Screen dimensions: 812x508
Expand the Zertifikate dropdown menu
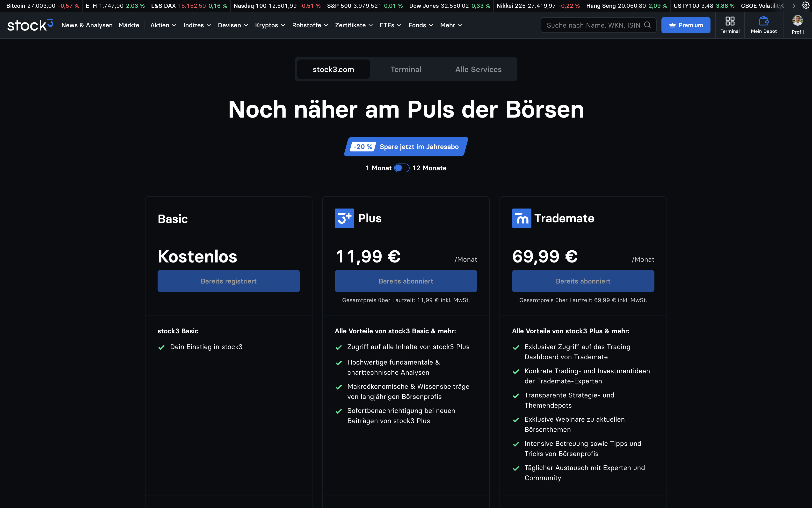point(354,25)
